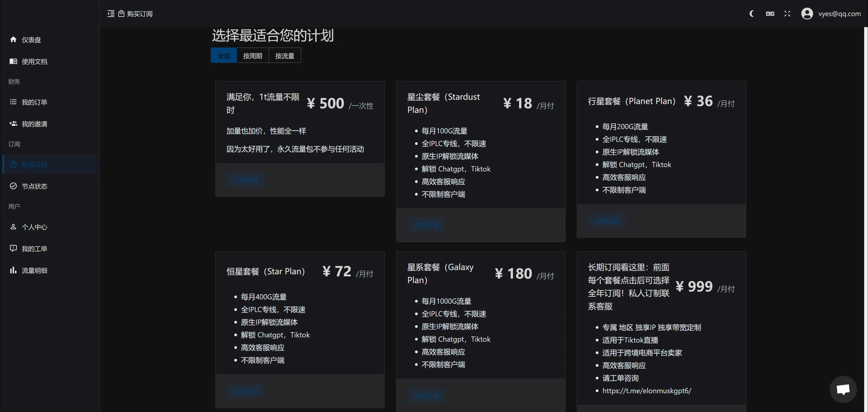Select the 按流量 filter tab
The image size is (868, 412).
point(285,55)
